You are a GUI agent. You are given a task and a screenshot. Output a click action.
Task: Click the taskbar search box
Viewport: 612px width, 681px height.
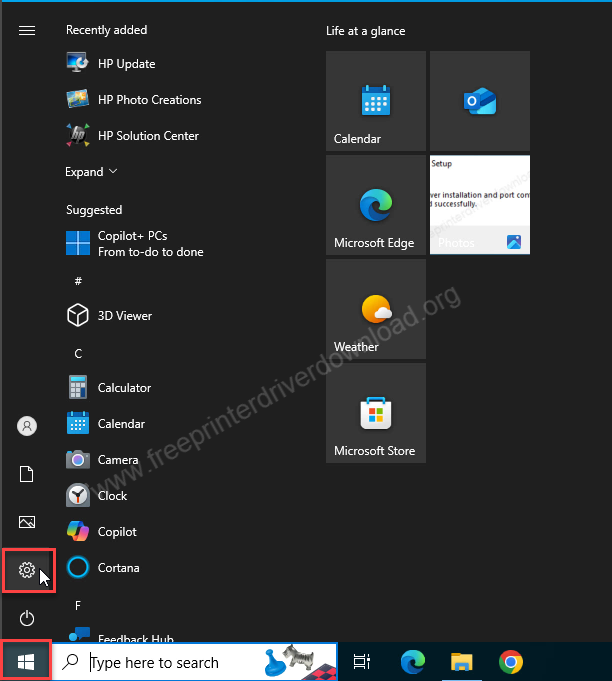[194, 662]
